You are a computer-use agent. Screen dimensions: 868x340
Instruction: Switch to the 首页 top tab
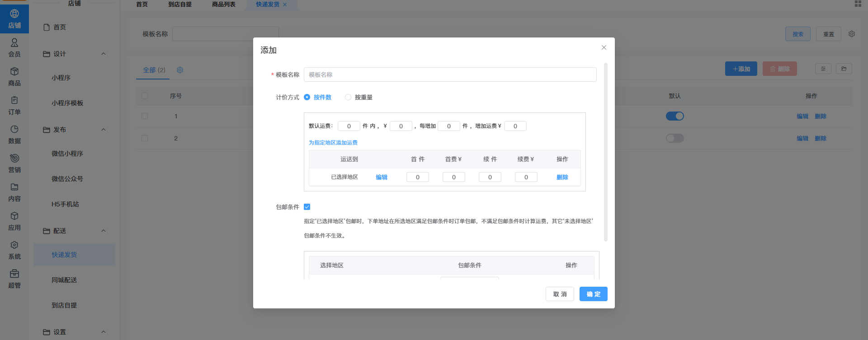point(142,5)
